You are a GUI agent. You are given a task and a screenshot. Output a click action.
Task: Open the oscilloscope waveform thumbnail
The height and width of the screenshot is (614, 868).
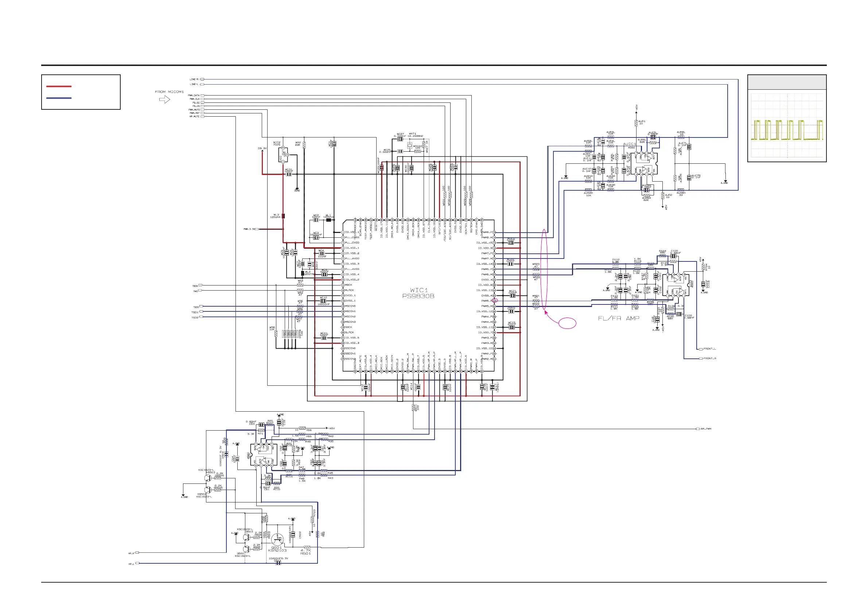[x=787, y=125]
